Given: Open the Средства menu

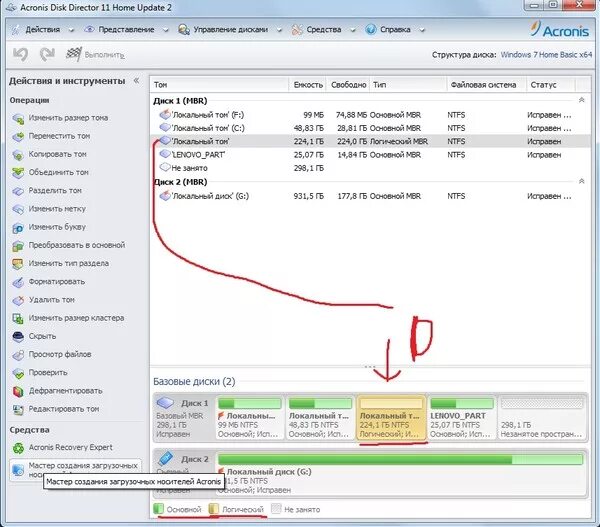Looking at the screenshot, I should point(324,29).
